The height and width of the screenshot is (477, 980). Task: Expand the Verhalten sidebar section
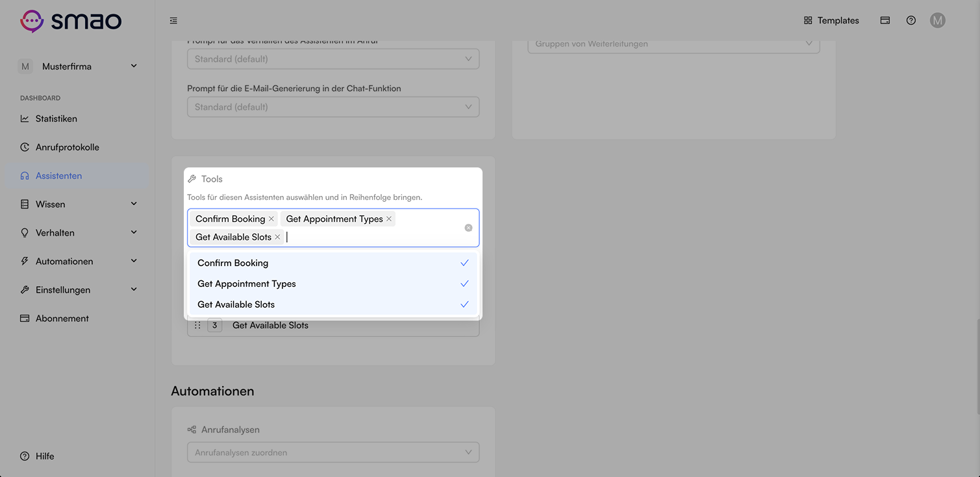click(x=78, y=233)
